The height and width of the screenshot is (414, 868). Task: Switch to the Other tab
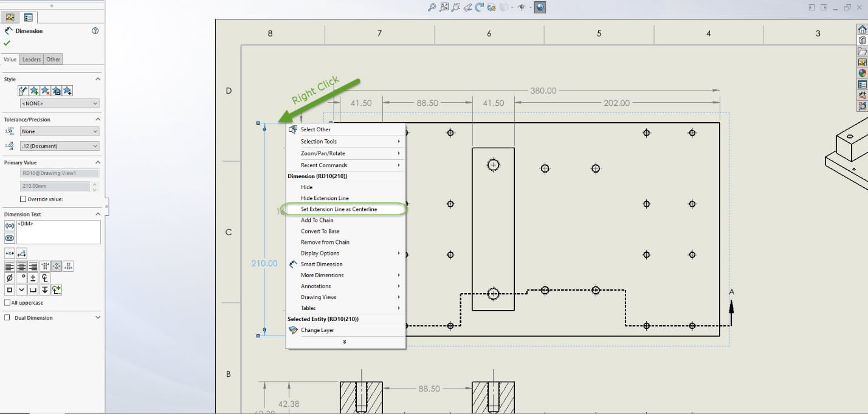click(53, 60)
